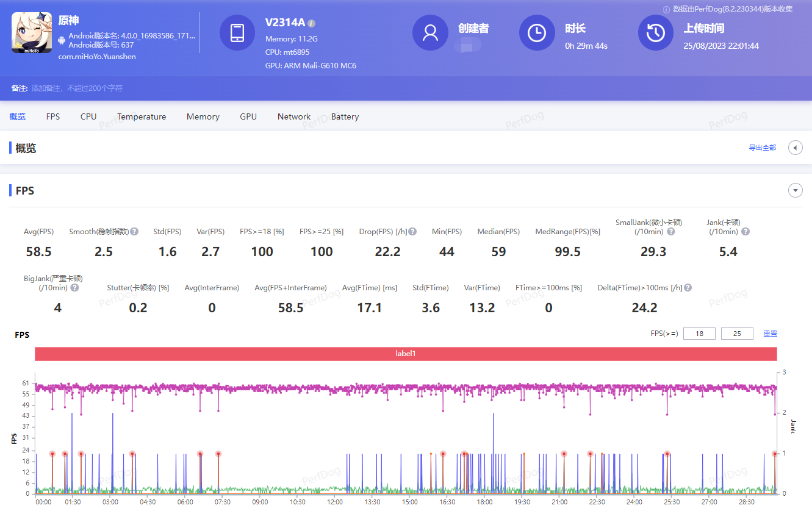Click the Var(FPS) value 2.7

pyautogui.click(x=210, y=252)
